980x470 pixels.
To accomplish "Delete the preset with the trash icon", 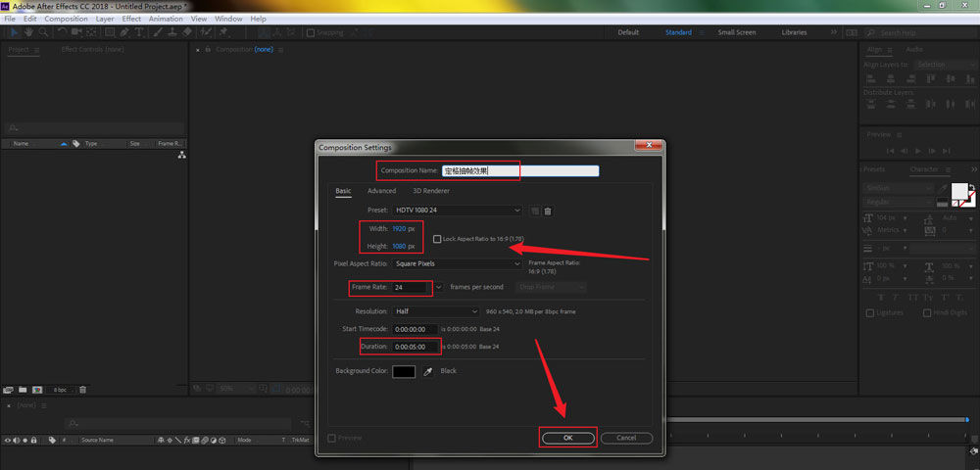I will click(548, 211).
